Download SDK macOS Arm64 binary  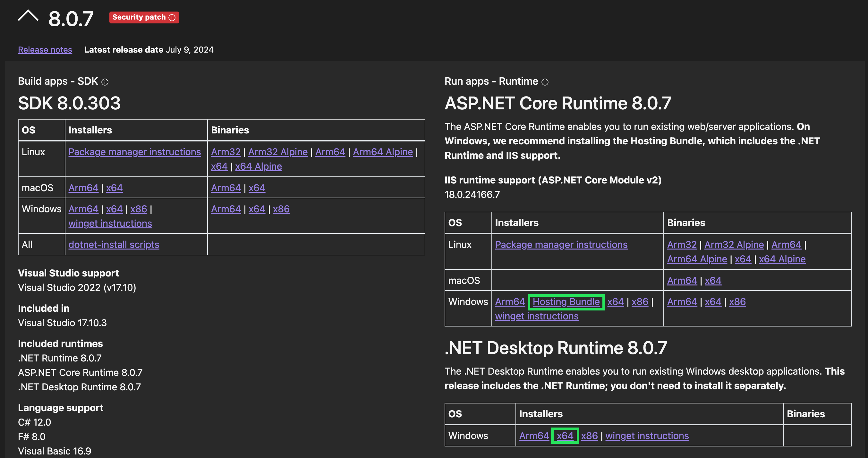pos(226,188)
